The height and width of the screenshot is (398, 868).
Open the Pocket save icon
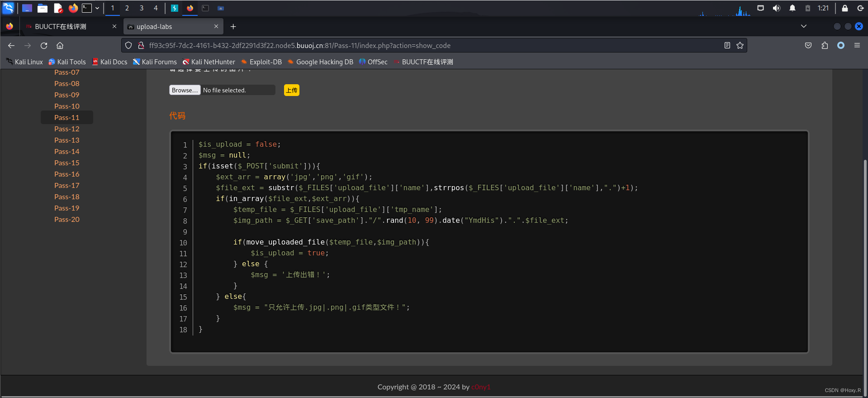[808, 45]
